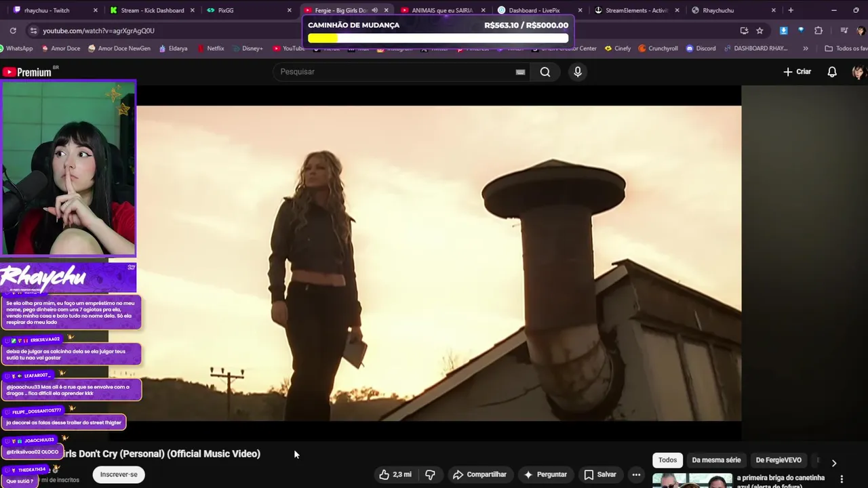This screenshot has height=488, width=868.
Task: Open the YouTube account avatar menu
Action: click(859, 72)
